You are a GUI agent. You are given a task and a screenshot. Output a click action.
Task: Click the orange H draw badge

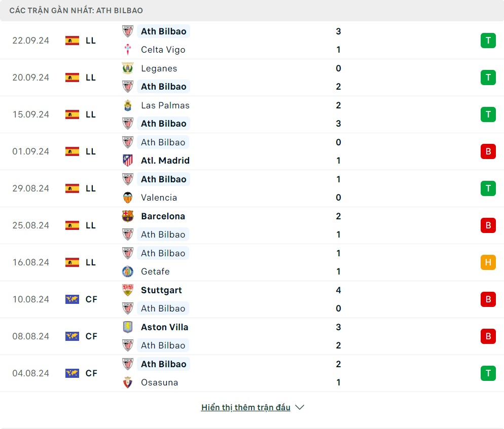[x=488, y=262]
